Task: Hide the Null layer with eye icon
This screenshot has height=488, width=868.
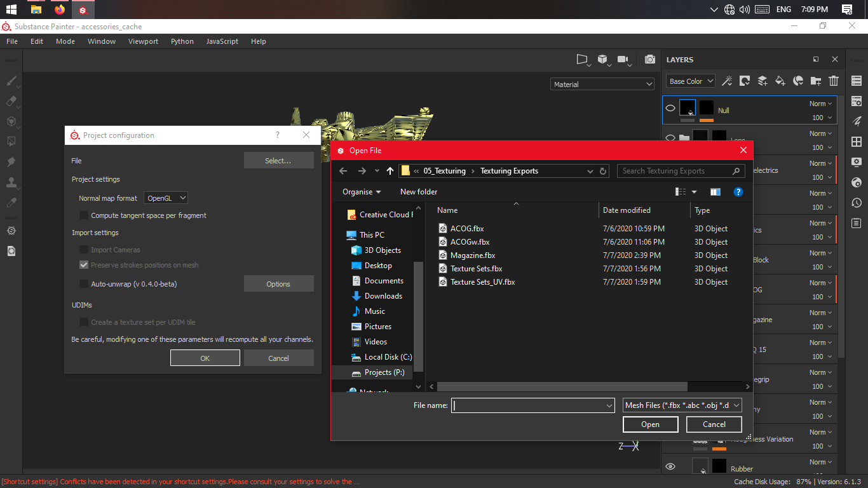Action: [x=670, y=109]
